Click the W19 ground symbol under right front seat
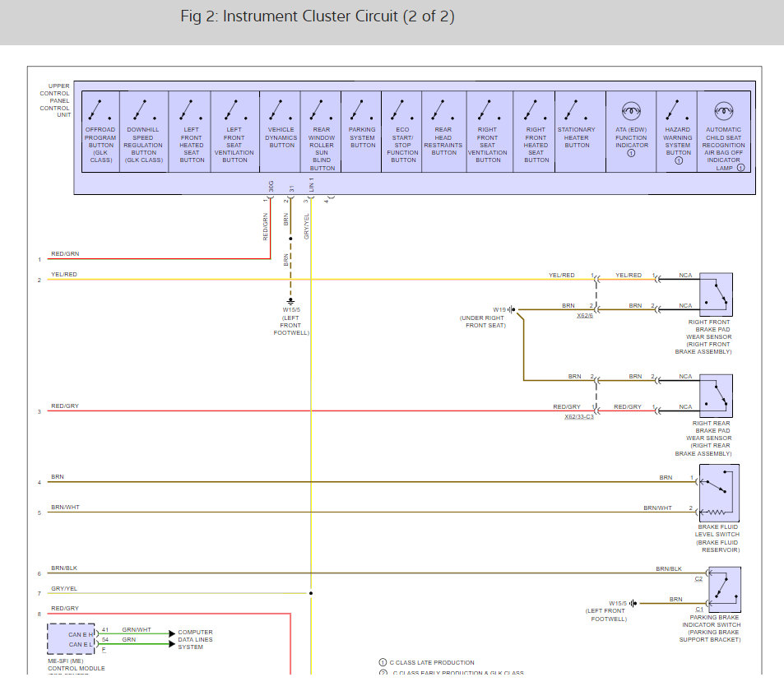The width and height of the screenshot is (784, 691). (512, 309)
